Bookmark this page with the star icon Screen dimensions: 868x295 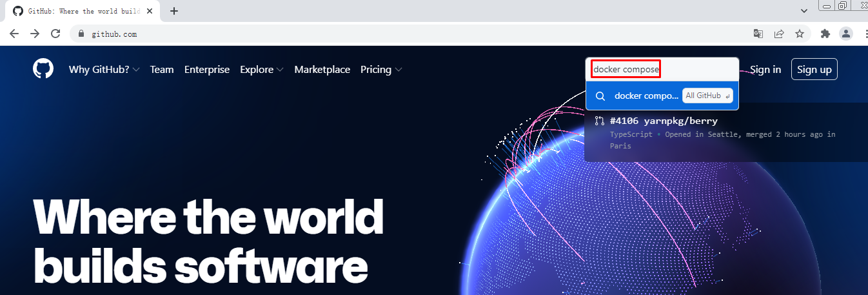pos(800,34)
